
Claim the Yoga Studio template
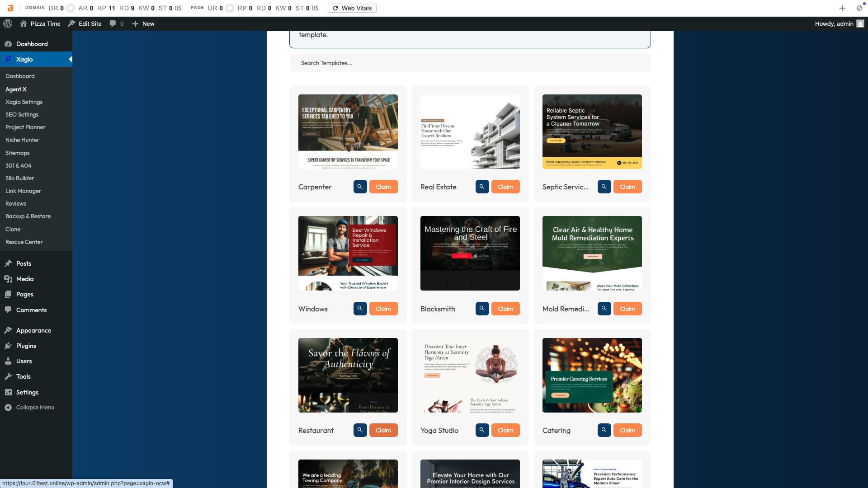pyautogui.click(x=505, y=430)
